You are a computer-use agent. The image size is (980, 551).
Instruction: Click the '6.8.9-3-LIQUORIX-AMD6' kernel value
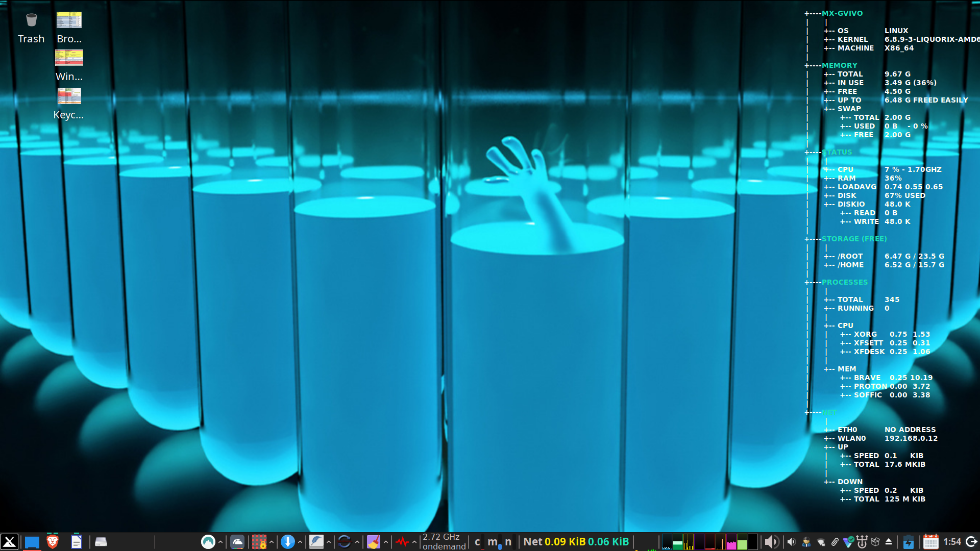point(932,39)
